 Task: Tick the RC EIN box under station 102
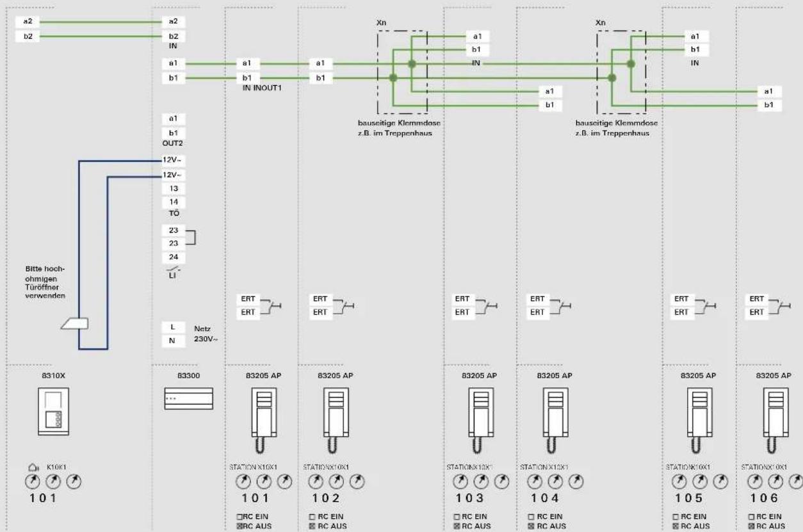point(312,516)
